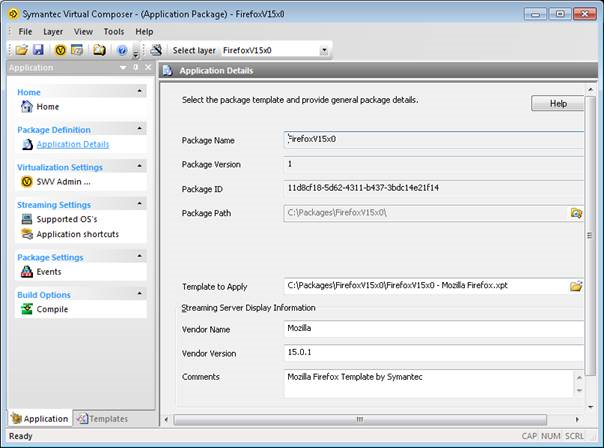Click the Home house icon

[27, 106]
